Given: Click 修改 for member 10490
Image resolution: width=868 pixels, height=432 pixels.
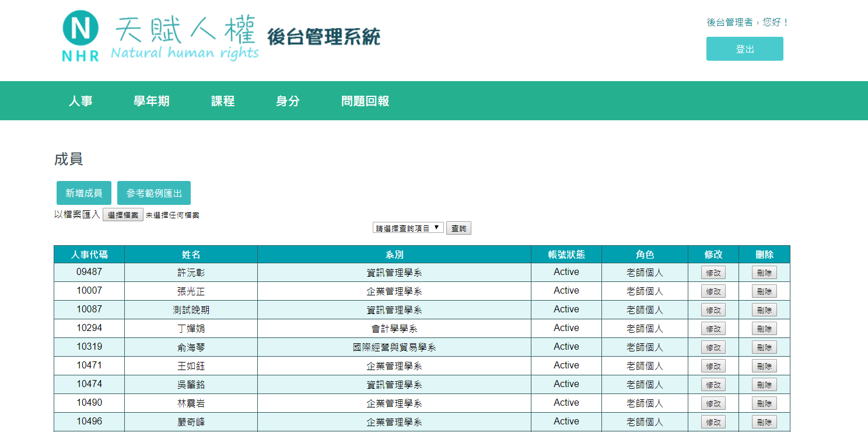Looking at the screenshot, I should 713,403.
